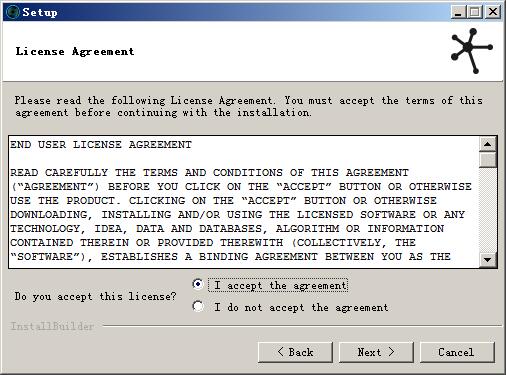Screen dimensions: 506x375
Task: Click the license scrollbar up arrow
Action: coord(488,144)
